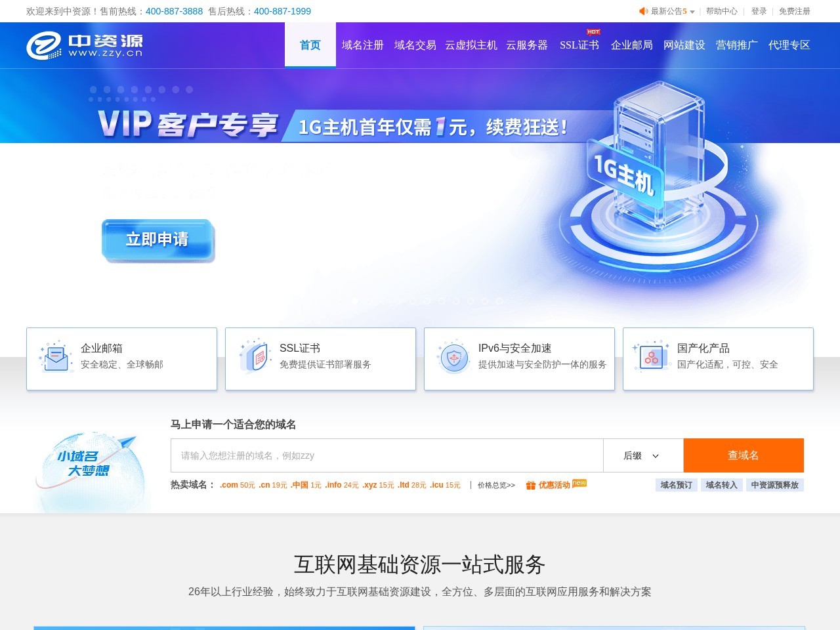Open the 云服务器 menu
The height and width of the screenshot is (630, 840).
tap(527, 45)
